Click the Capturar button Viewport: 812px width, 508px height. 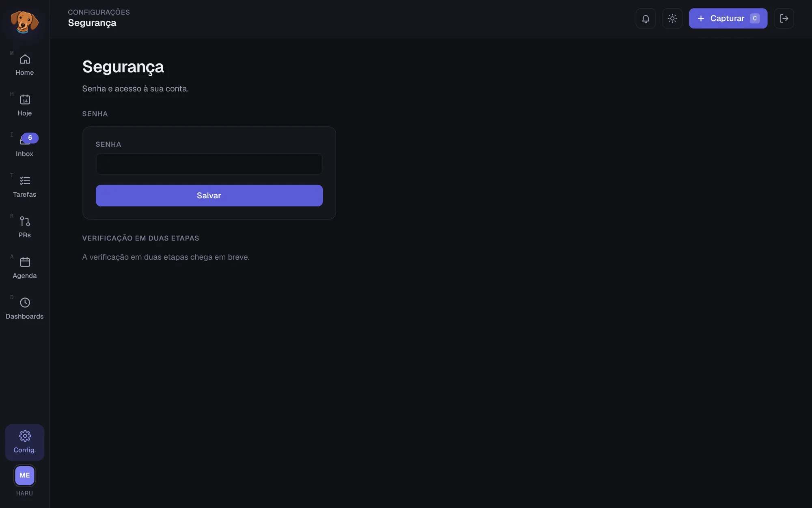click(728, 18)
